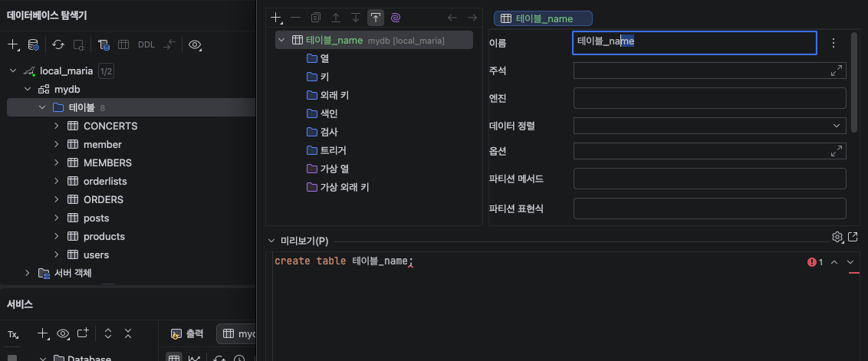Collapse the 미리보기(P) preview section

271,241
